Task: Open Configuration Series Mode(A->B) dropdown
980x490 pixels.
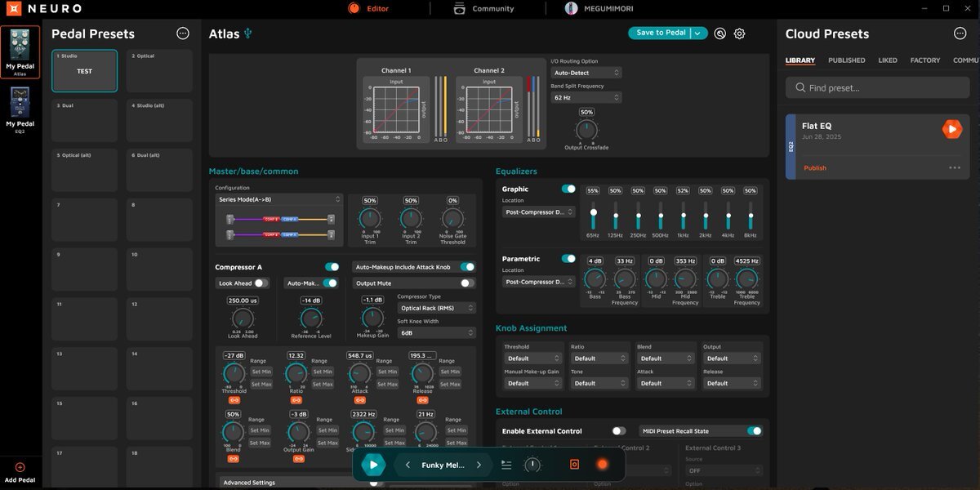Action: pos(278,199)
